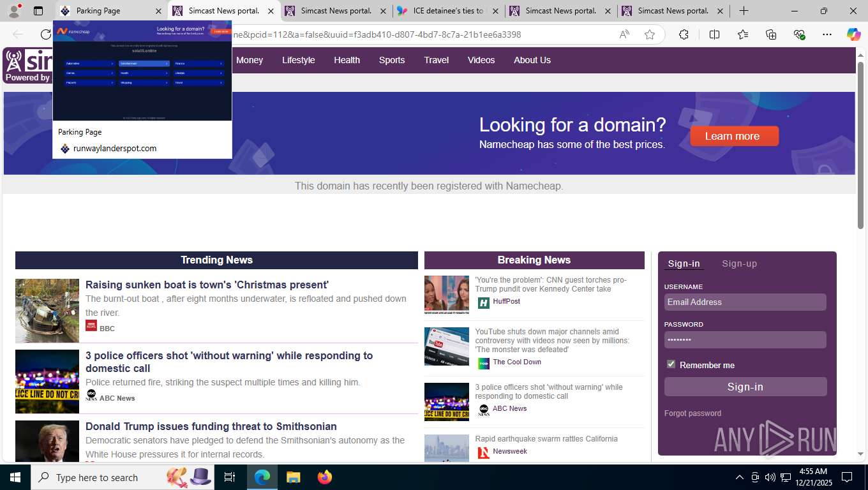Switch to the Sign-up tab
The width and height of the screenshot is (868, 490).
tap(739, 264)
